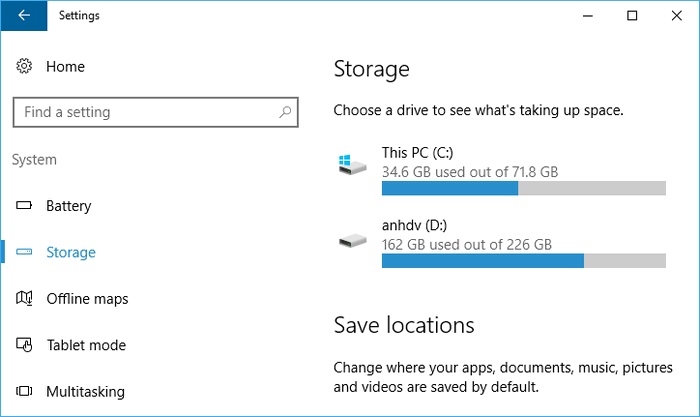Click the Battery icon in sidebar
The width and height of the screenshot is (700, 417).
25,206
